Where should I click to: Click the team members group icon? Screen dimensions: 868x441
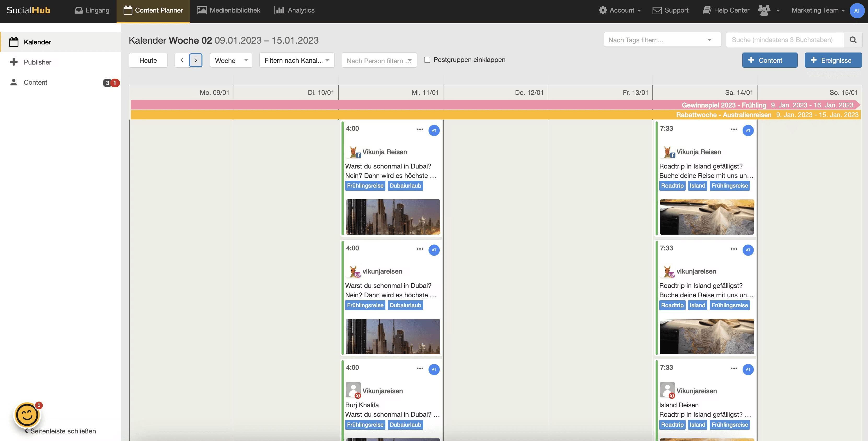click(x=764, y=10)
